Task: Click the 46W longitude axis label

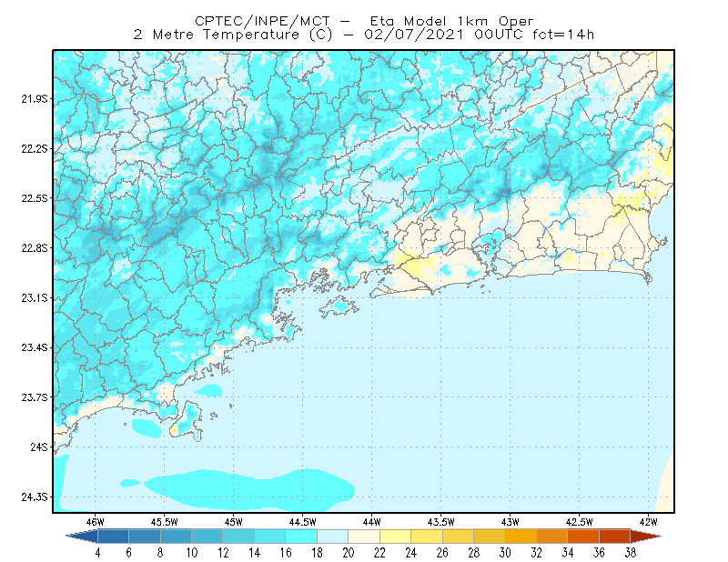Action: [96, 522]
